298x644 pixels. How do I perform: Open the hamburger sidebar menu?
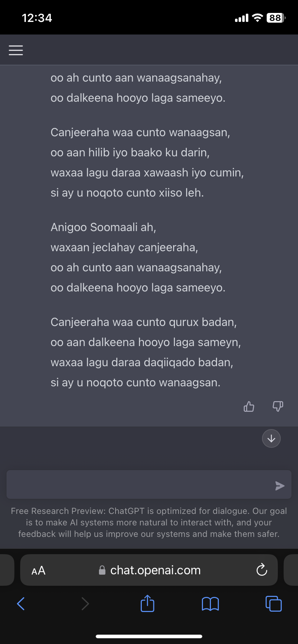[16, 50]
